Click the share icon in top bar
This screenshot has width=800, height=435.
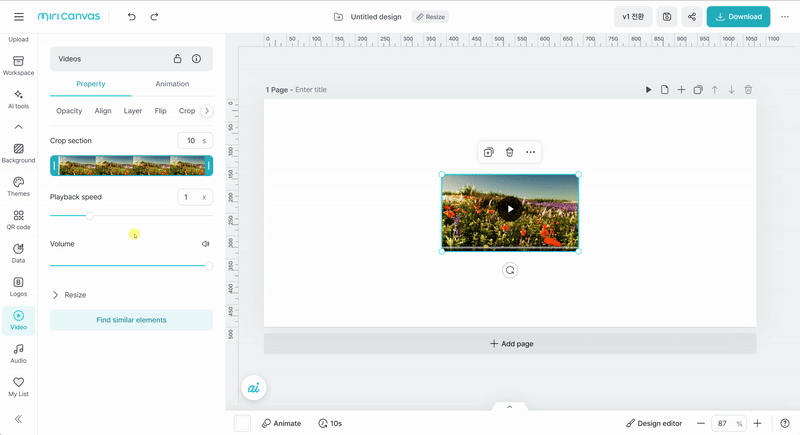point(691,17)
